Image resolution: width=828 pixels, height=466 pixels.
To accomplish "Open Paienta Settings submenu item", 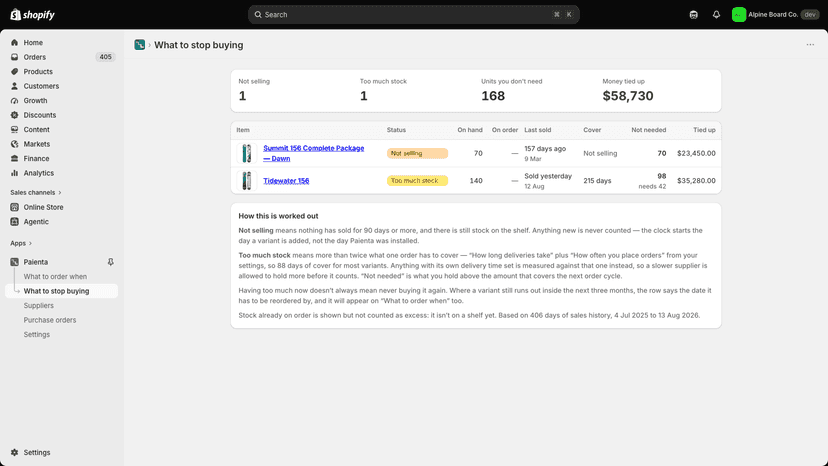I will [x=36, y=334].
